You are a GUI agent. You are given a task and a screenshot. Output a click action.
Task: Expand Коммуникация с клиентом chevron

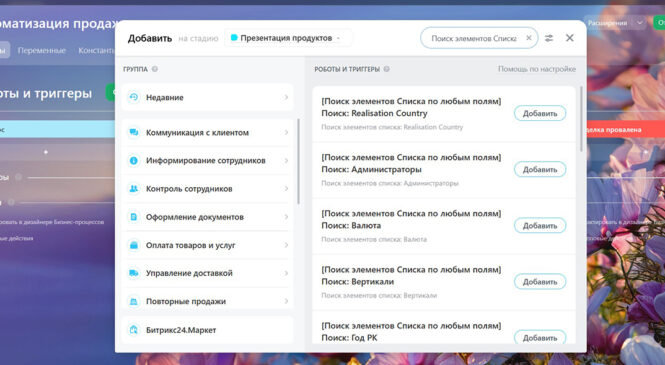286,133
